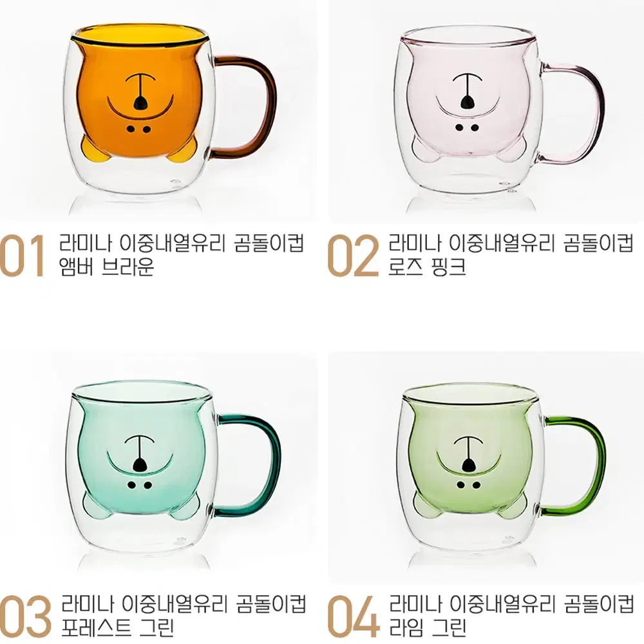Click the product title above 앰버 브라운
Screen dimensions: 644x644
click(x=182, y=243)
